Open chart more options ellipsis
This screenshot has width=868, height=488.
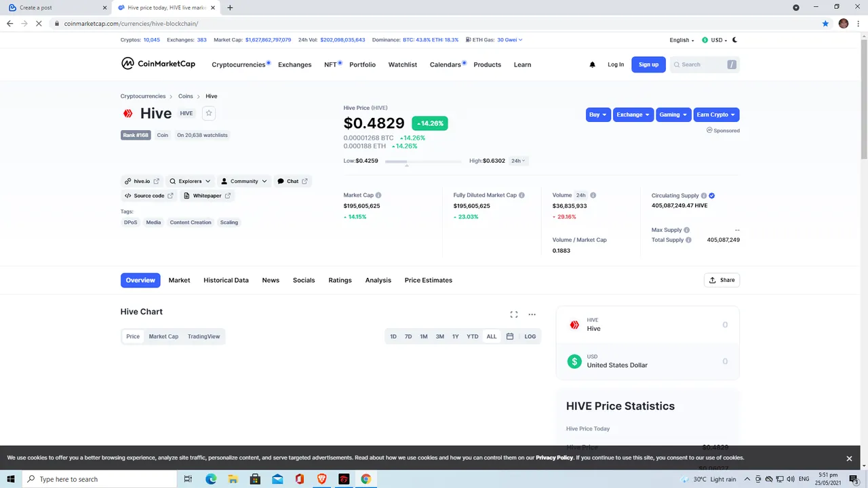click(x=532, y=314)
